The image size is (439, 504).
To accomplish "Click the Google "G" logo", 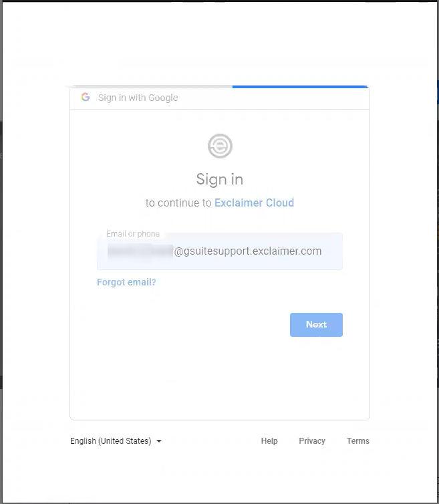I will pos(86,97).
